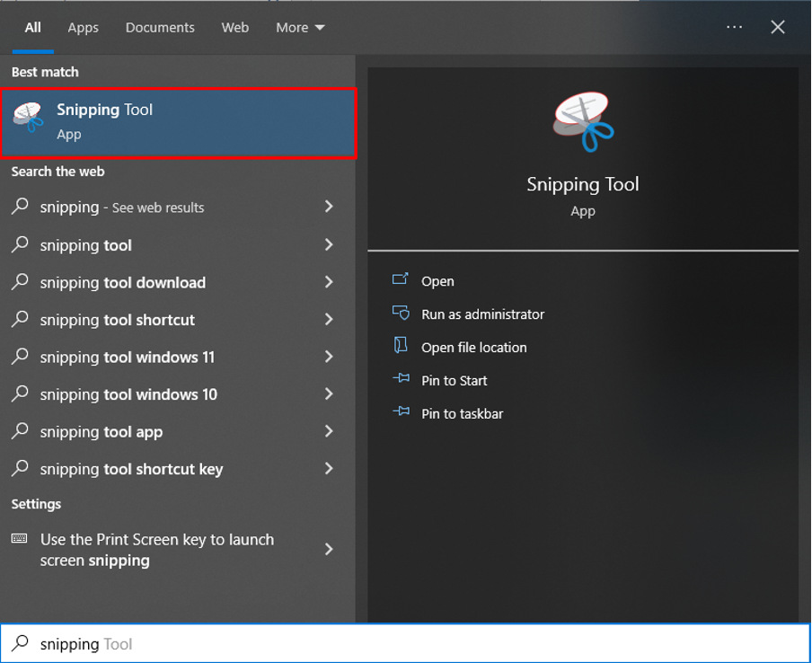This screenshot has width=812, height=663.
Task: Click the Run as administrator shield icon
Action: 401,313
